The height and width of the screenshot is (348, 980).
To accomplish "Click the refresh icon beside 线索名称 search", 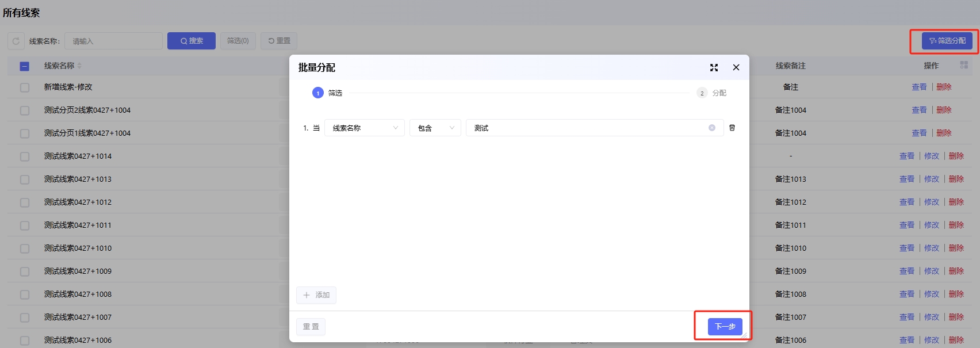I will click(x=16, y=41).
